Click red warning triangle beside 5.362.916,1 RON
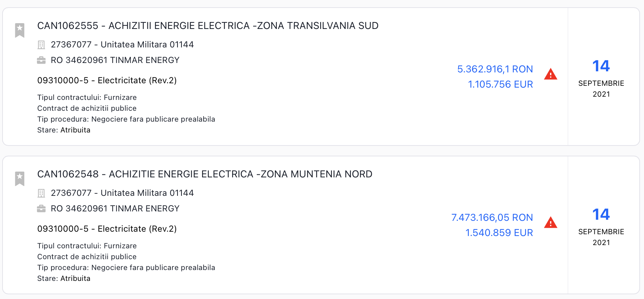 coord(550,74)
